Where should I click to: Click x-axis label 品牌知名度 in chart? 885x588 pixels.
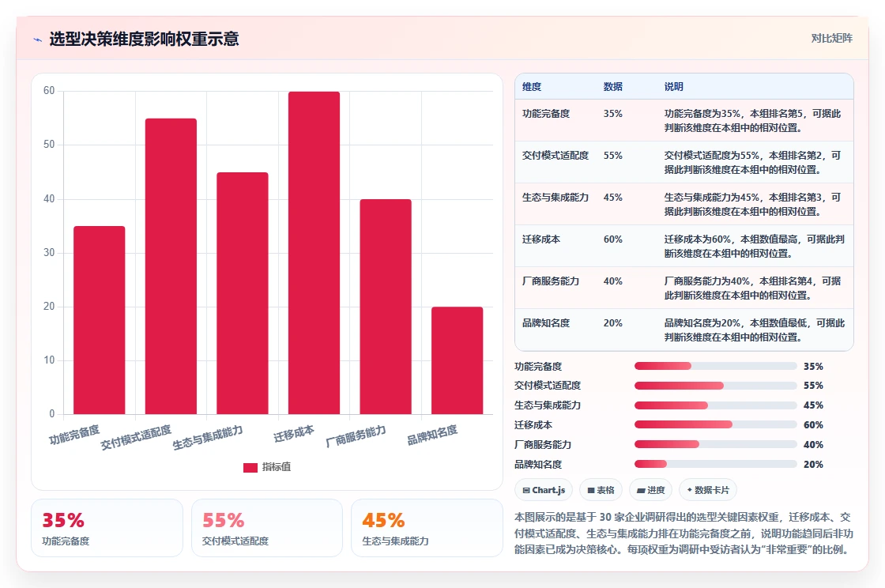coord(432,435)
